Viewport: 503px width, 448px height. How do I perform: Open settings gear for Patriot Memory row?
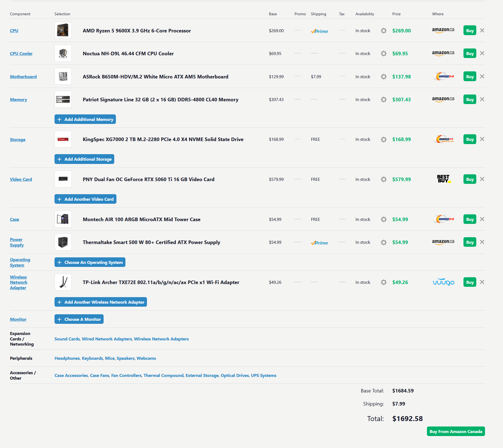click(384, 99)
